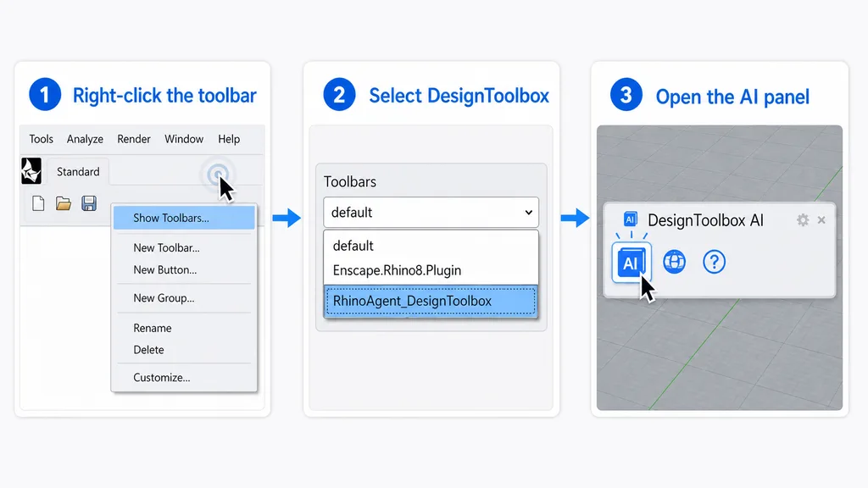Click the Toolbars label text

point(350,182)
